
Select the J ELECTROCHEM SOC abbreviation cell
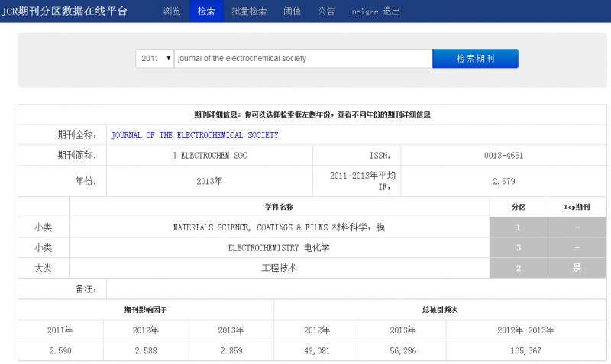point(209,156)
